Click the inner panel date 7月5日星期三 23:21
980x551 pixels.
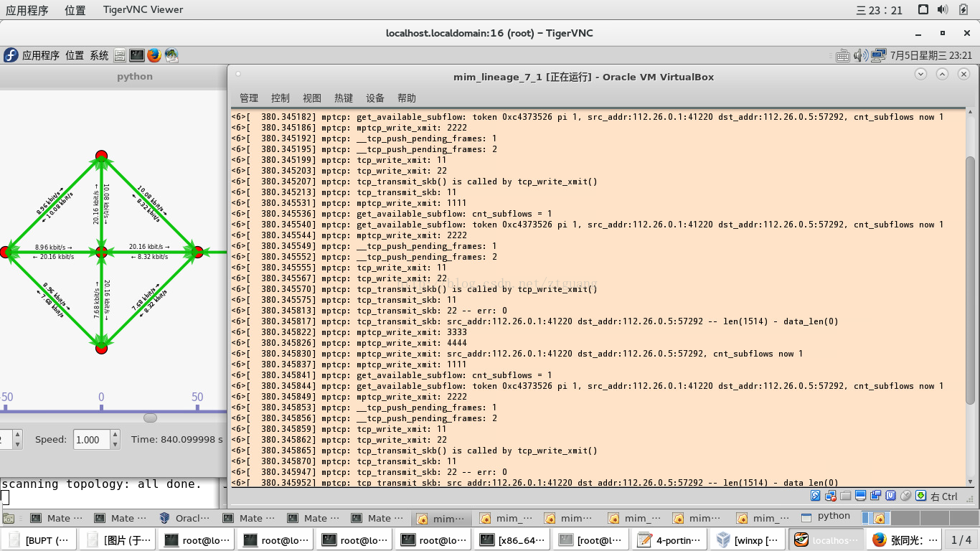click(931, 55)
